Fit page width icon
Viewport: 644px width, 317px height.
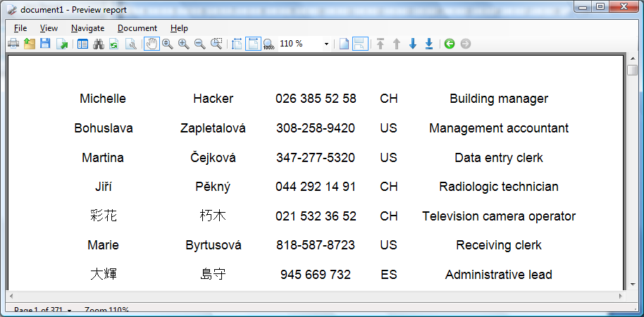(253, 44)
